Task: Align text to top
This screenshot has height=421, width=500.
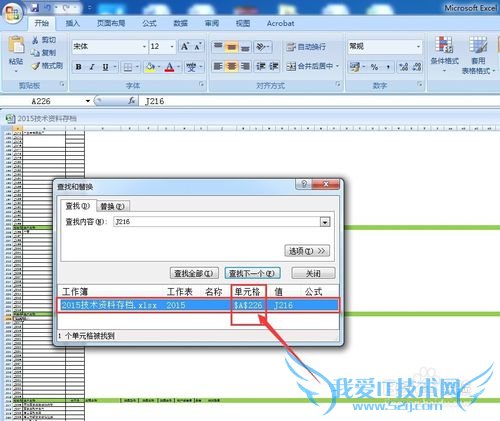Action: pos(218,46)
